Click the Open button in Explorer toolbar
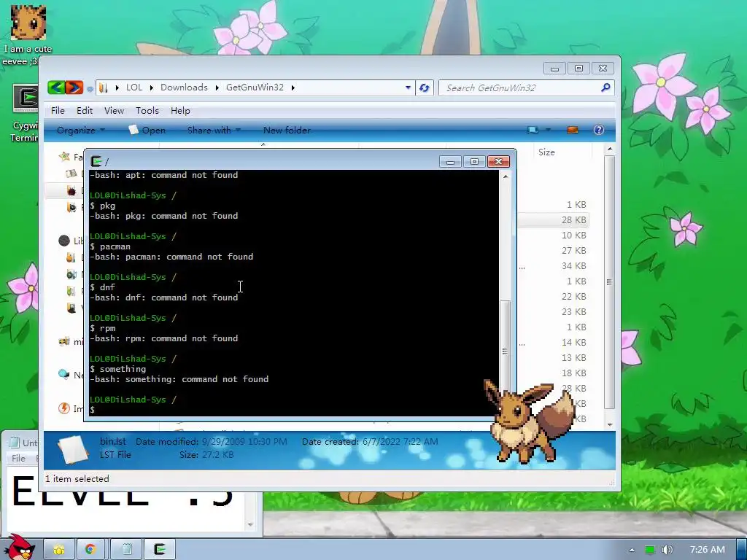 [147, 130]
